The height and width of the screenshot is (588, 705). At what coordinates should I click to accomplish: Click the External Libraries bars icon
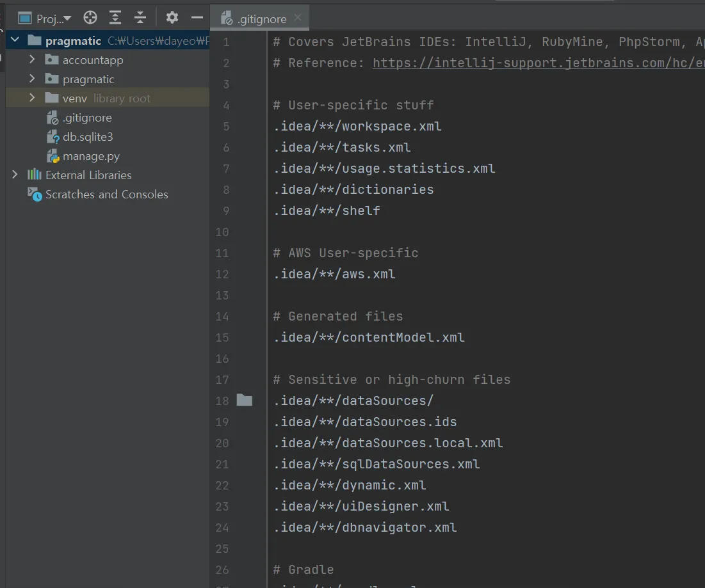(34, 174)
